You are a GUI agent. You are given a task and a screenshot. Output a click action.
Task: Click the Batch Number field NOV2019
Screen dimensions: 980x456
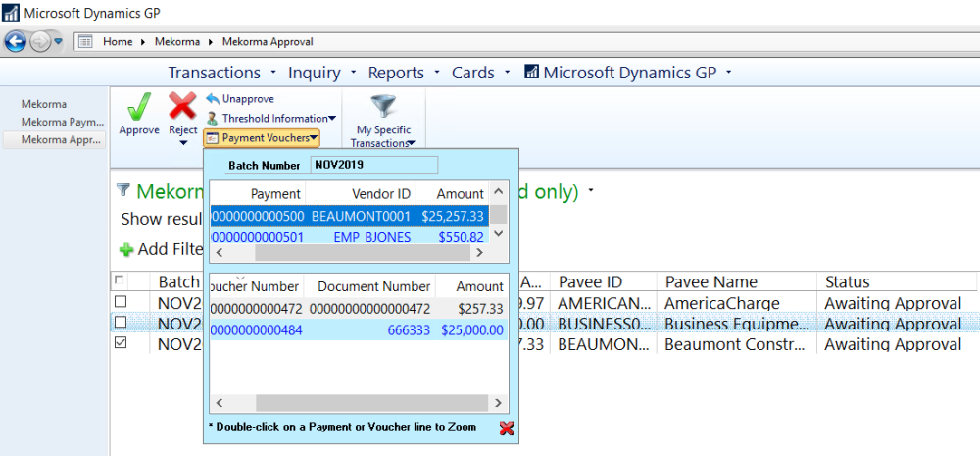click(373, 165)
